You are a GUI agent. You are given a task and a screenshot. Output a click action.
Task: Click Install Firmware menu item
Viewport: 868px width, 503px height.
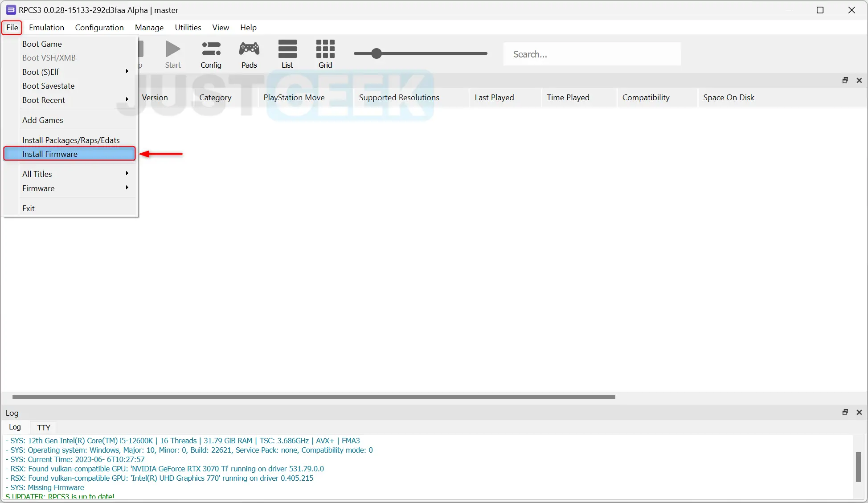tap(70, 154)
